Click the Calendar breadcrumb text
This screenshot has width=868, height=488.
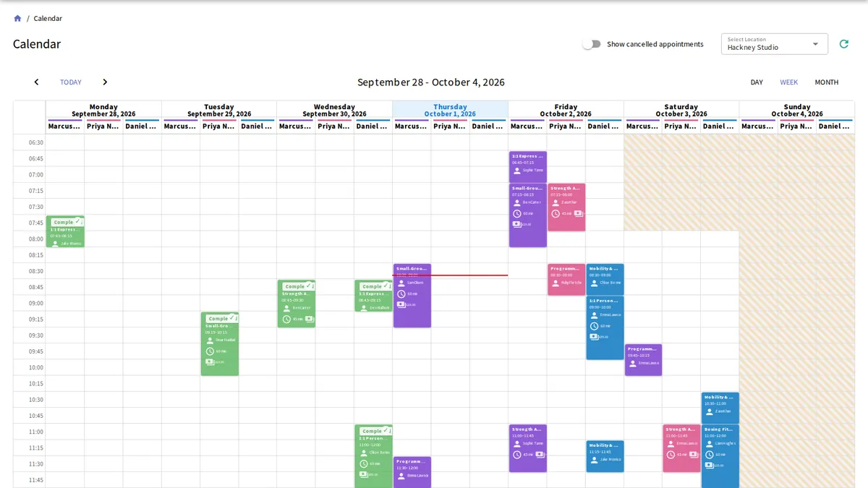tap(48, 18)
